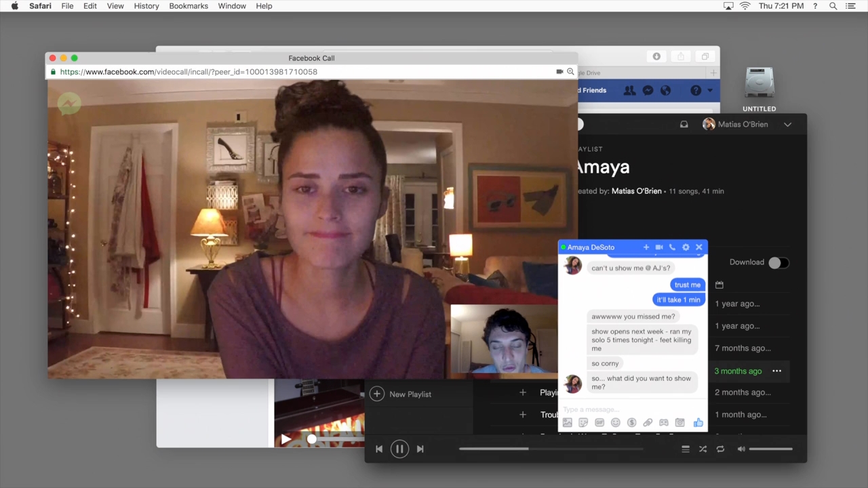Click the attach file paperclip icon
Image resolution: width=868 pixels, height=488 pixels.
pos(648,423)
